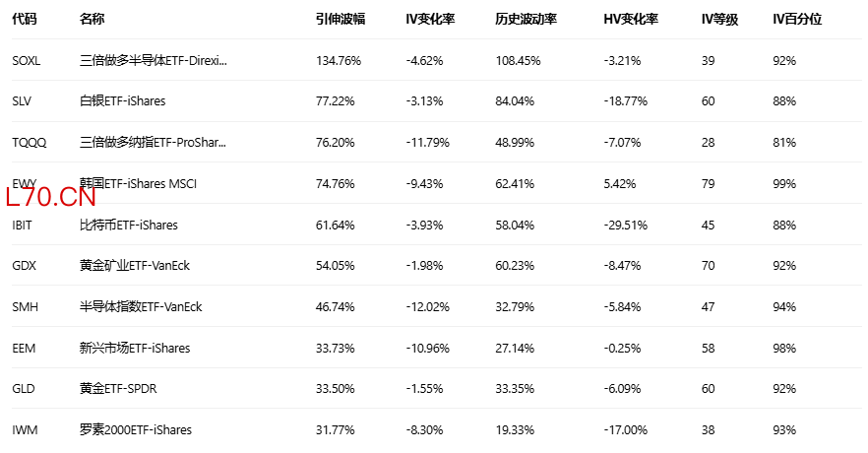Sort by the 引伸波幅 column header
The width and height of the screenshot is (868, 453).
[x=341, y=19]
